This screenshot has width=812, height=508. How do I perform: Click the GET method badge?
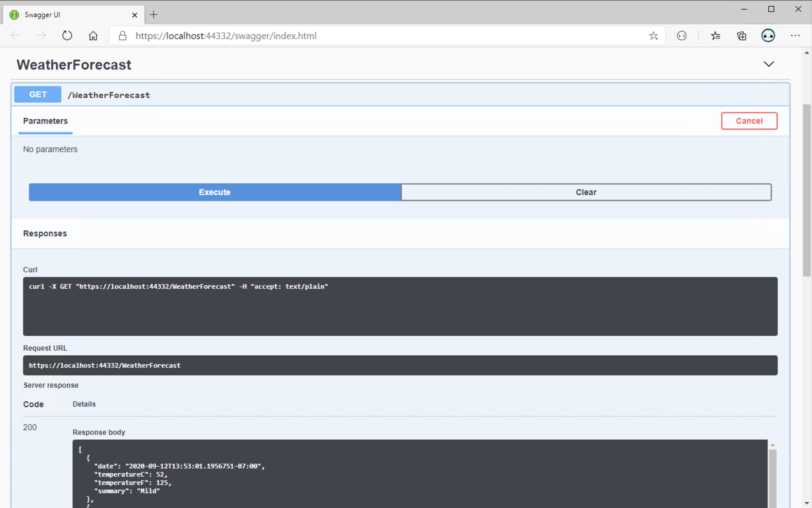click(38, 94)
